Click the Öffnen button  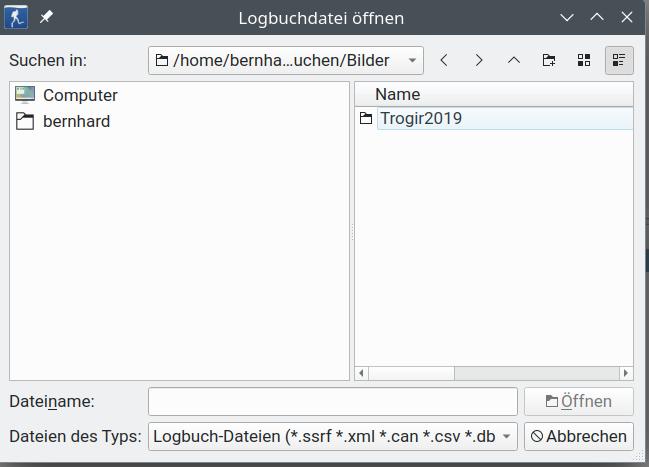tap(579, 402)
